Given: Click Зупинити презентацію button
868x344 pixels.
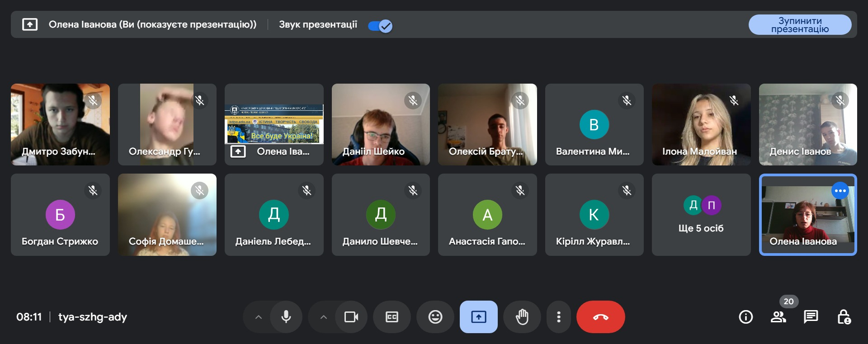Looking at the screenshot, I should click(x=800, y=25).
